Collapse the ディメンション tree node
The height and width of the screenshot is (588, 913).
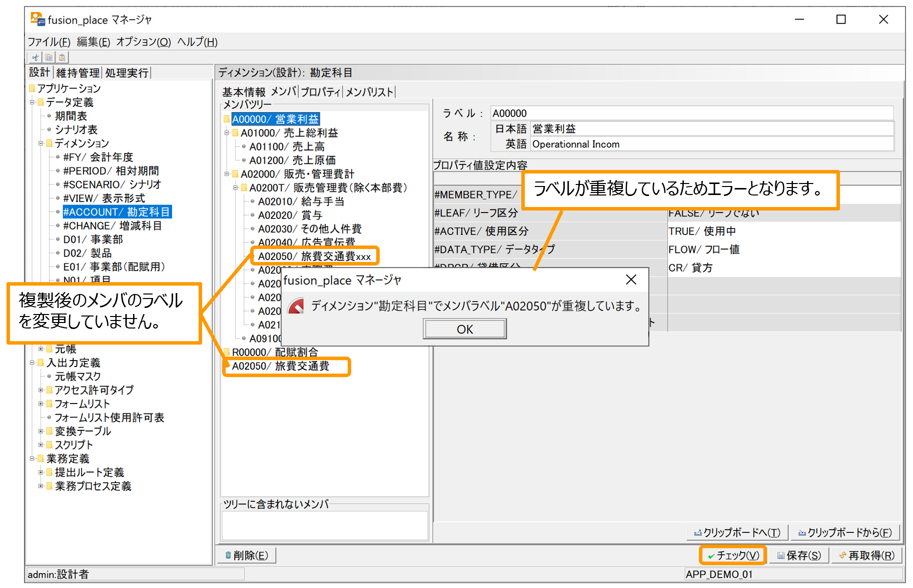coord(41,143)
